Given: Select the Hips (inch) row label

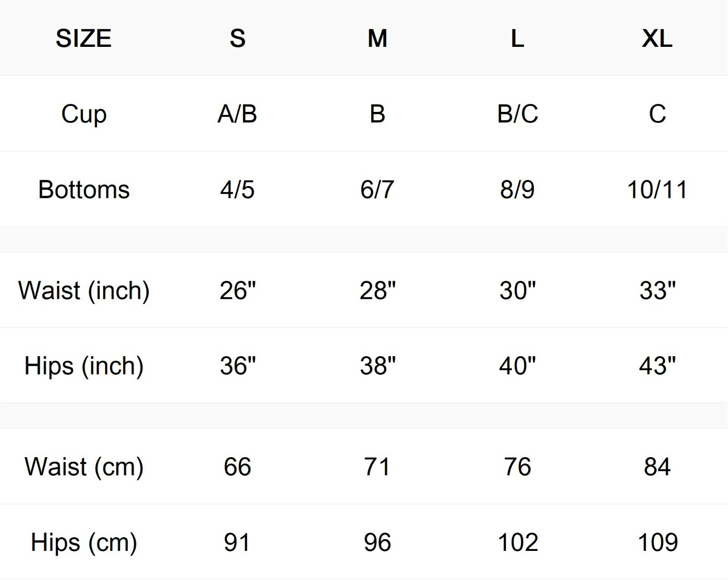Looking at the screenshot, I should [x=84, y=366].
